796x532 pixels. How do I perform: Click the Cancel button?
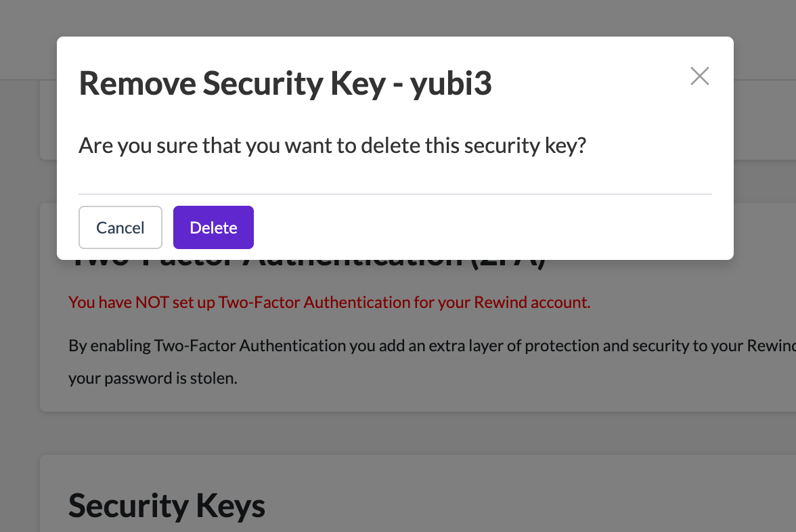(x=120, y=227)
